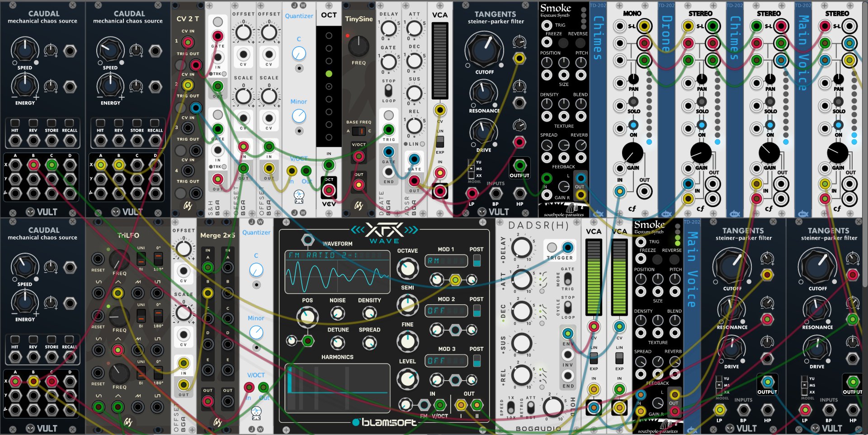
Task: Click the Minor scale knob on Quantizer beside OCT
Action: (x=299, y=116)
